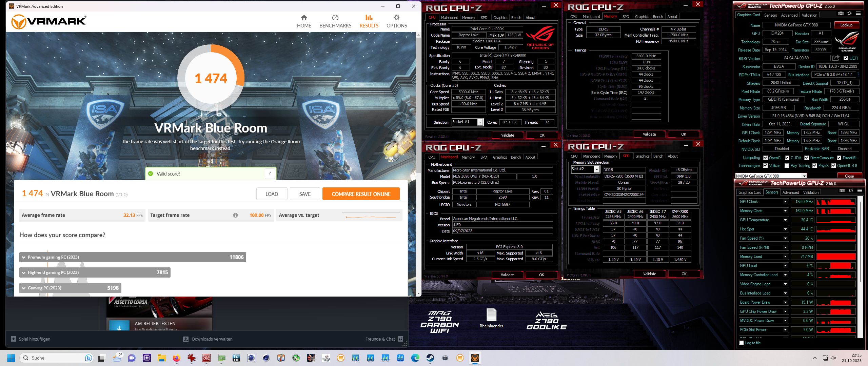Switch to VRMark RESULTS tab
This screenshot has width=868, height=366.
(x=369, y=21)
